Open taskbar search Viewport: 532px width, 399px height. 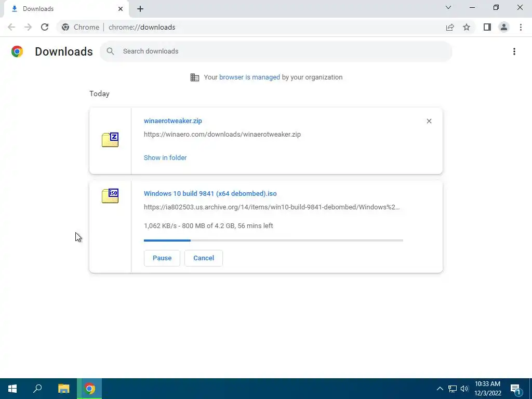pyautogui.click(x=37, y=389)
